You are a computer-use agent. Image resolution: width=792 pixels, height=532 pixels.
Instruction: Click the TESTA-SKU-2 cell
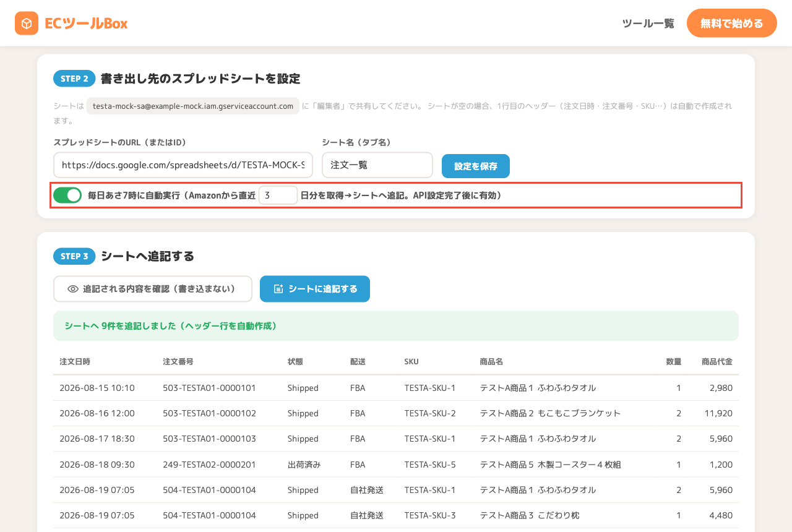[x=430, y=413]
